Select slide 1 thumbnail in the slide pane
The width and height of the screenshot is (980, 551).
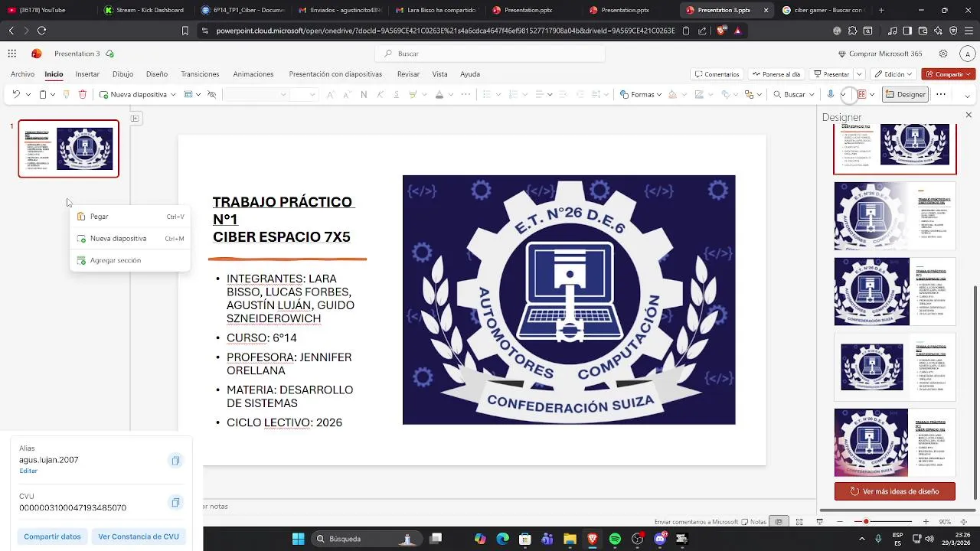tap(69, 148)
